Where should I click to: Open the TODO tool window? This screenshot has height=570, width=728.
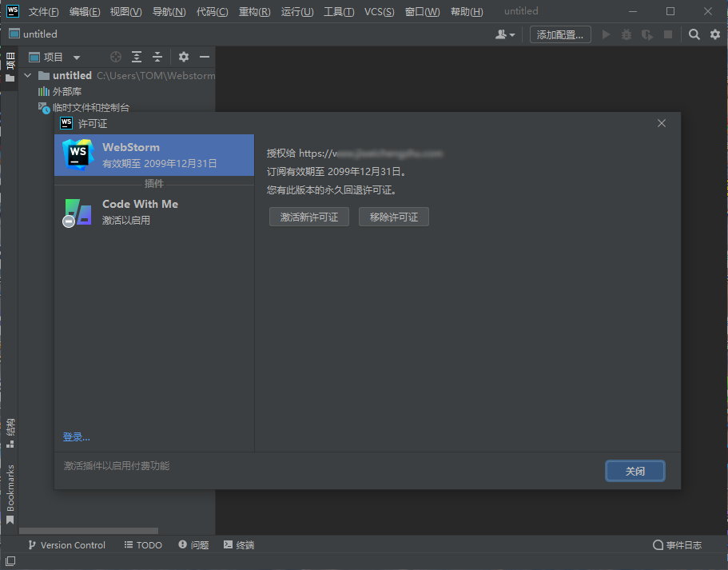[143, 545]
